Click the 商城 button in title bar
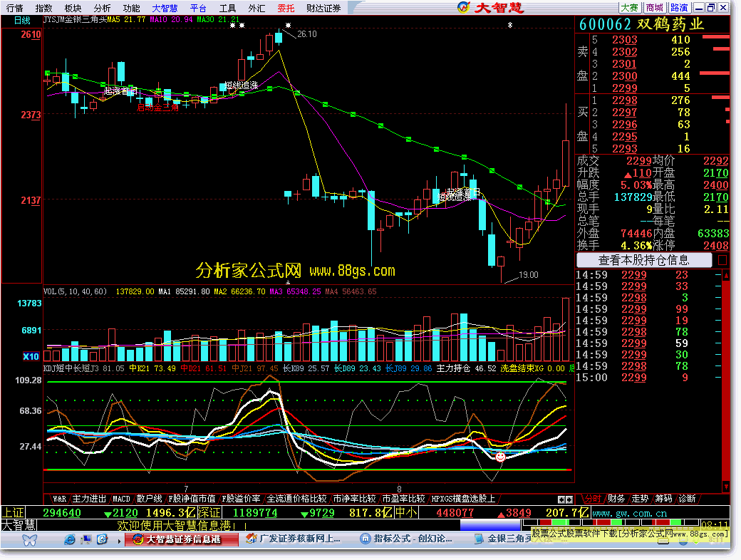Screen dimensions: 741x560 pos(655,8)
